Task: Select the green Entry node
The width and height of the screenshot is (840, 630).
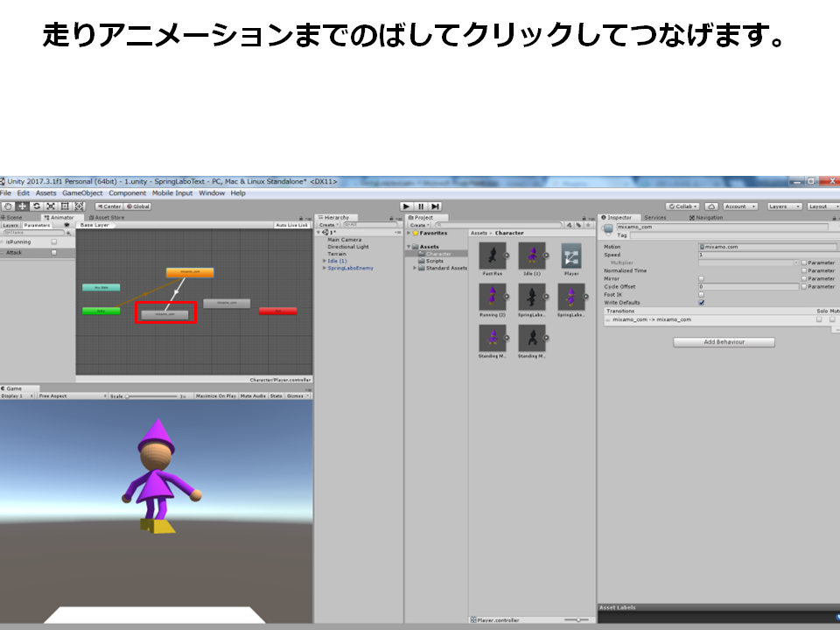Action: (x=101, y=311)
